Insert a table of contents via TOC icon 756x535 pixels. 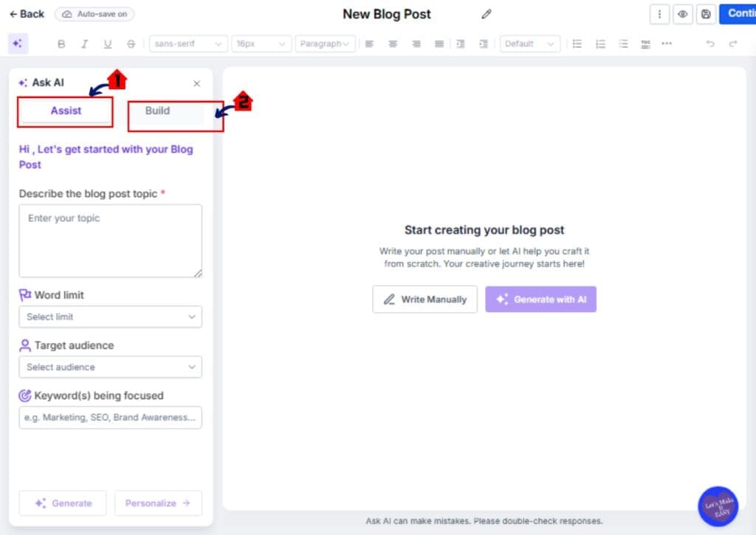(x=645, y=44)
